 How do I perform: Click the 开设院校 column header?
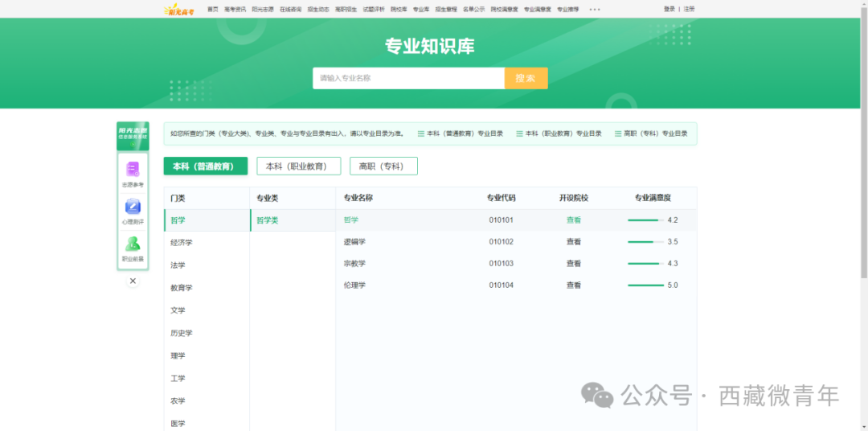click(574, 198)
